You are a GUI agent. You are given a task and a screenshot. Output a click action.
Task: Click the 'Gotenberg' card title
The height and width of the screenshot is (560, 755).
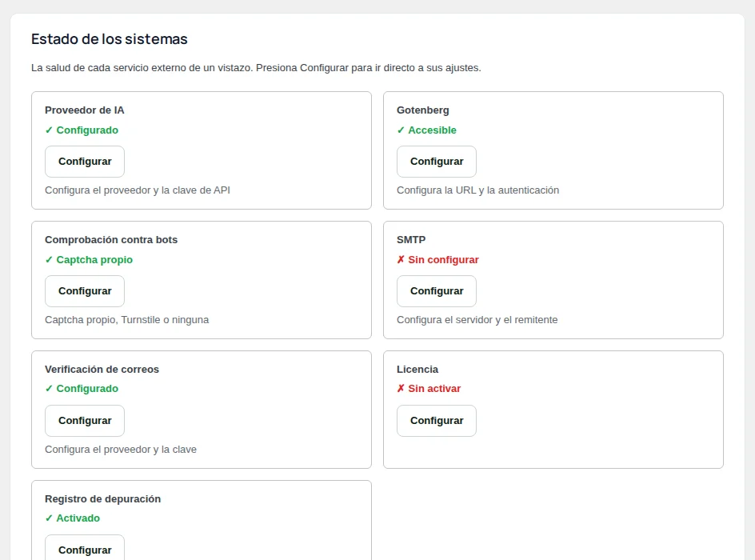423,110
